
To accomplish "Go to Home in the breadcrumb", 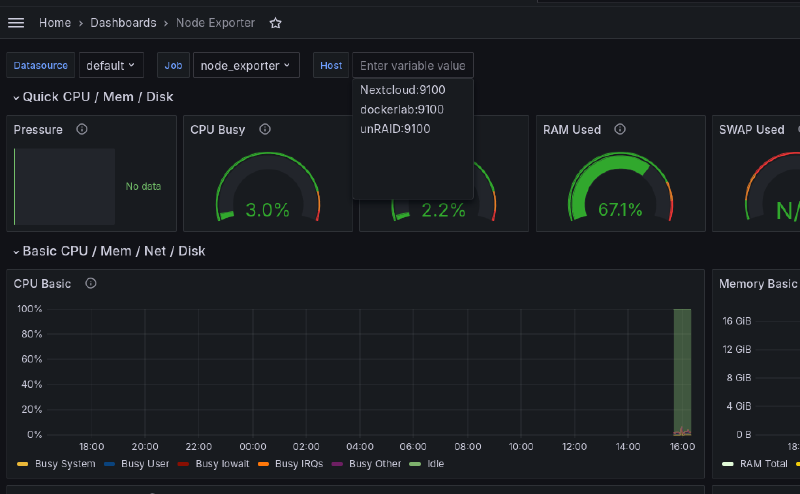I will (54, 22).
